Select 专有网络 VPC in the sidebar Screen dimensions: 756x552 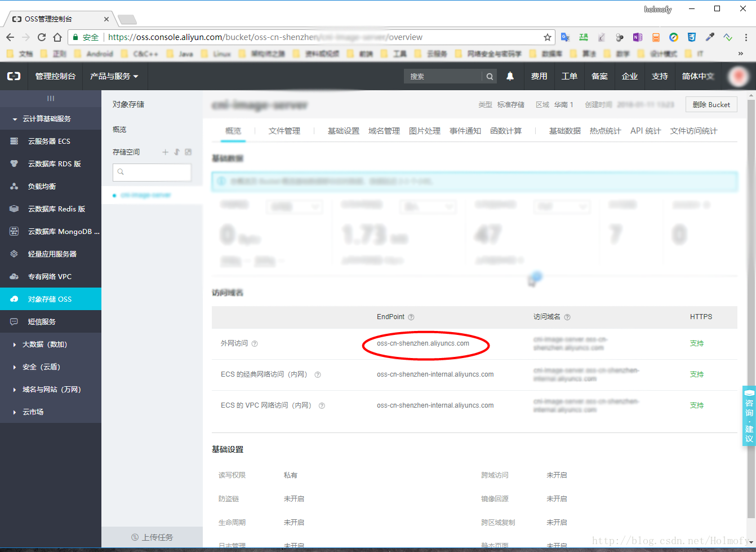[51, 277]
